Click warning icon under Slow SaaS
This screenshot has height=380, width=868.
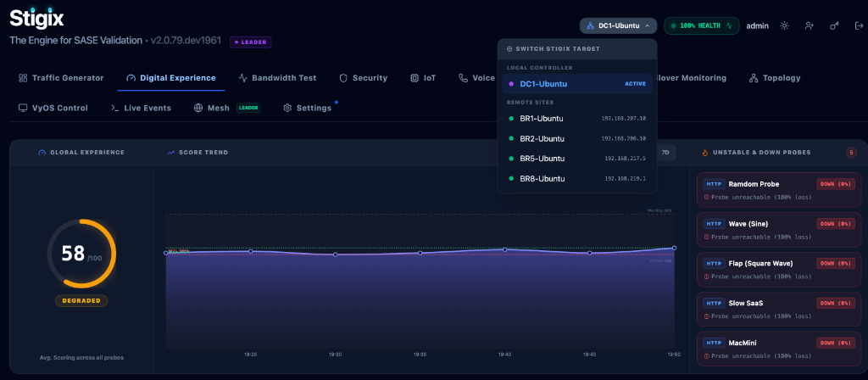click(x=706, y=316)
